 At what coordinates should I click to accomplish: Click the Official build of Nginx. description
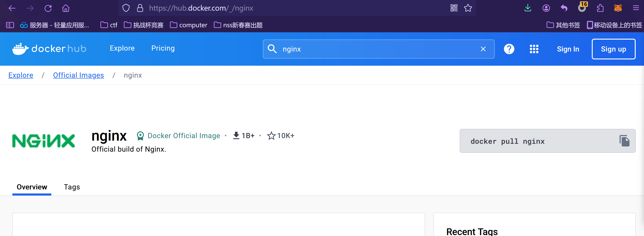click(129, 149)
